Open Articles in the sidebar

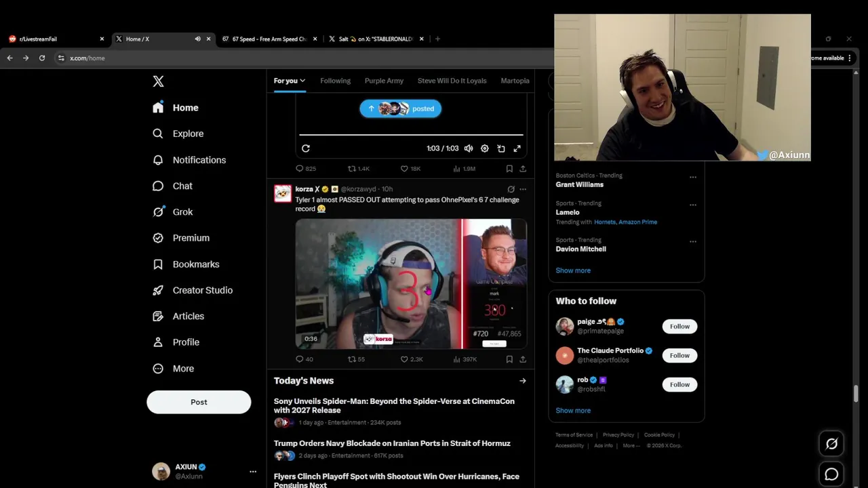178,316
